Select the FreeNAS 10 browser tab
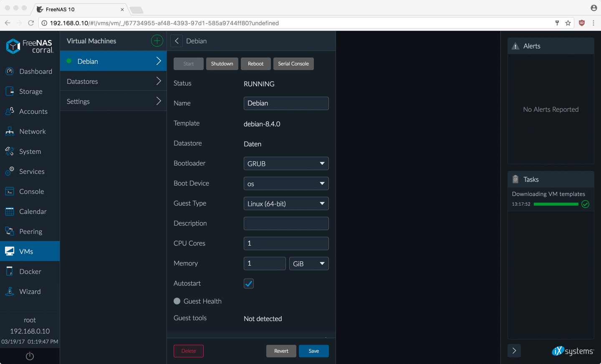 coord(79,9)
